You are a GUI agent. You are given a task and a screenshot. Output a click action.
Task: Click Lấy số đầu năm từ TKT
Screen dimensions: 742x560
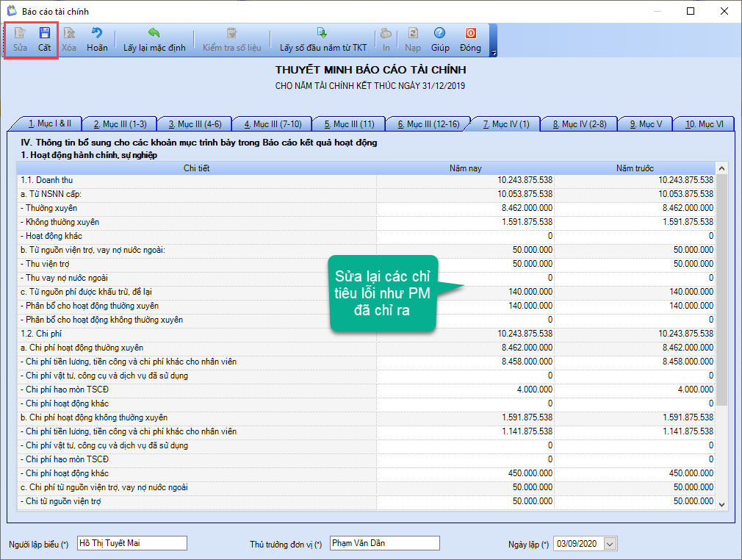pos(323,40)
